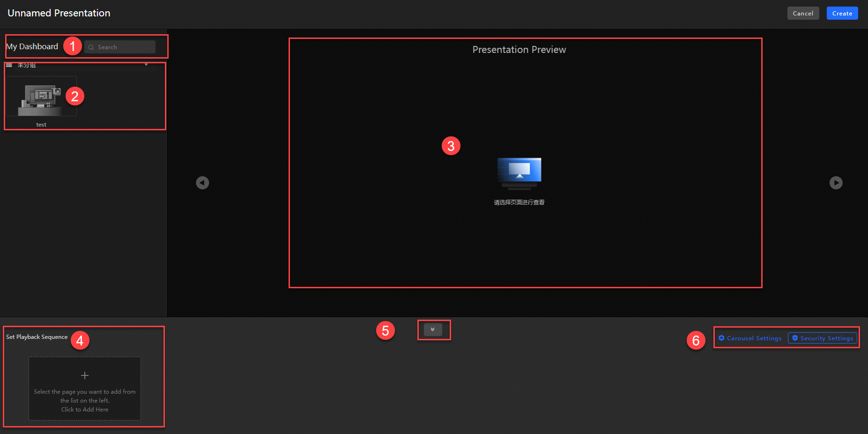
Task: Click the 未分组 group name
Action: 27,65
